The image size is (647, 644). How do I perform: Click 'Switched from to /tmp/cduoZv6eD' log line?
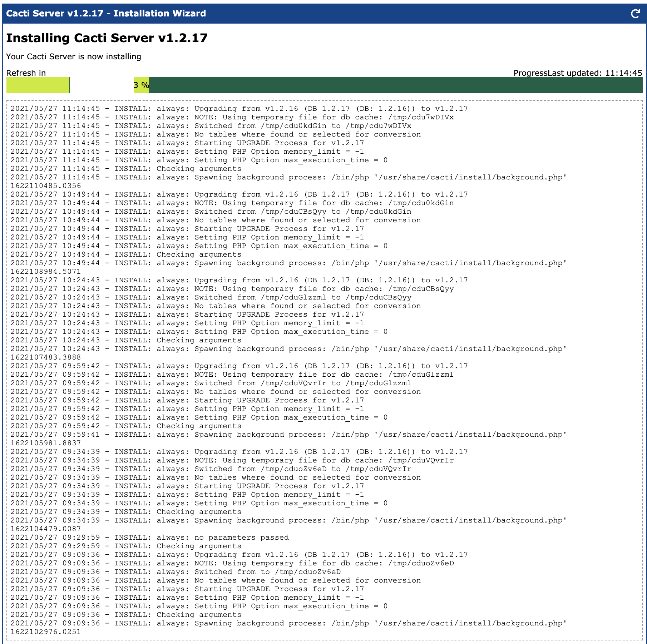pos(176,572)
